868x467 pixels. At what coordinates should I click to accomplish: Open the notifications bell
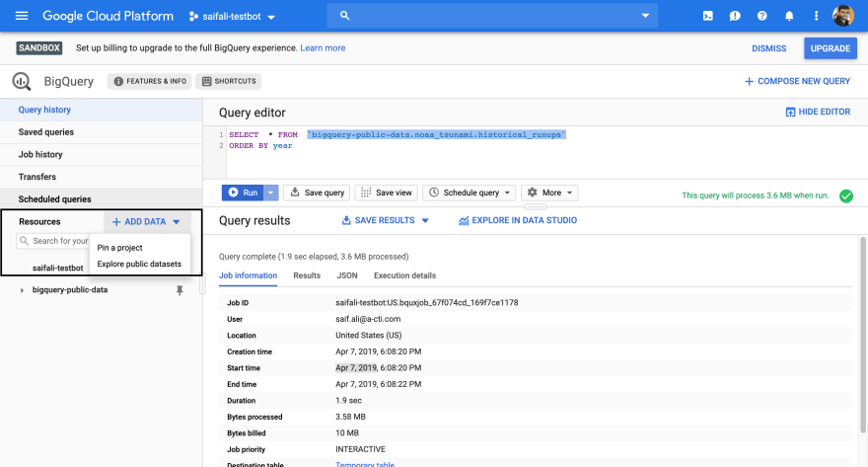(x=789, y=16)
